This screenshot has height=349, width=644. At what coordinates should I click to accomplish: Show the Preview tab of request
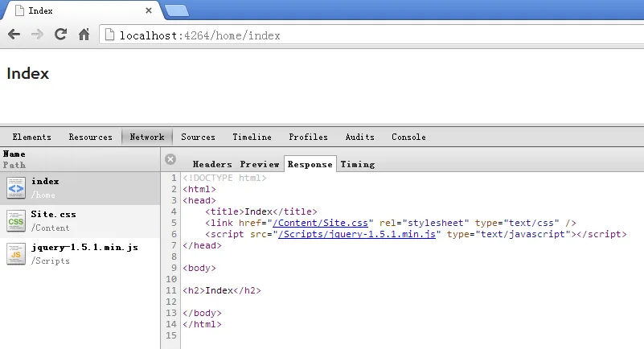click(x=260, y=164)
